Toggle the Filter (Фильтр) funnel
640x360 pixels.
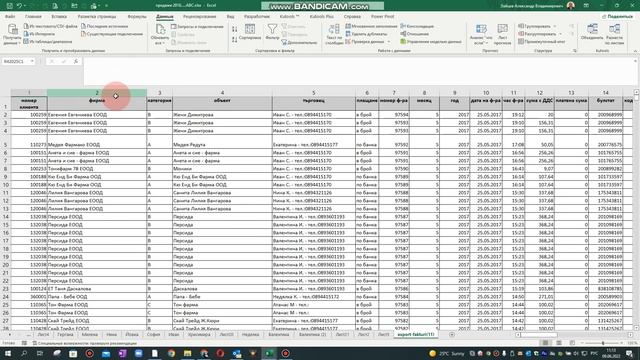(x=272, y=32)
